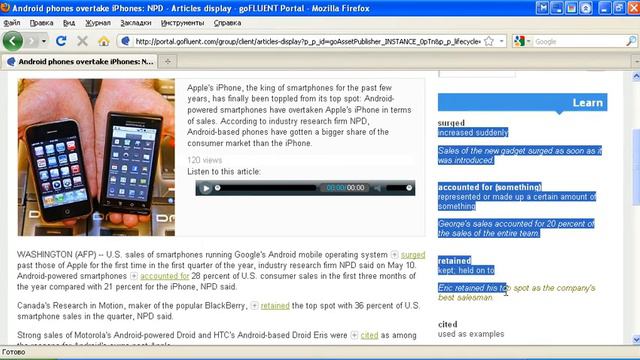Click the stop loading X icon
Viewport: 640px width, 360px height.
point(82,41)
